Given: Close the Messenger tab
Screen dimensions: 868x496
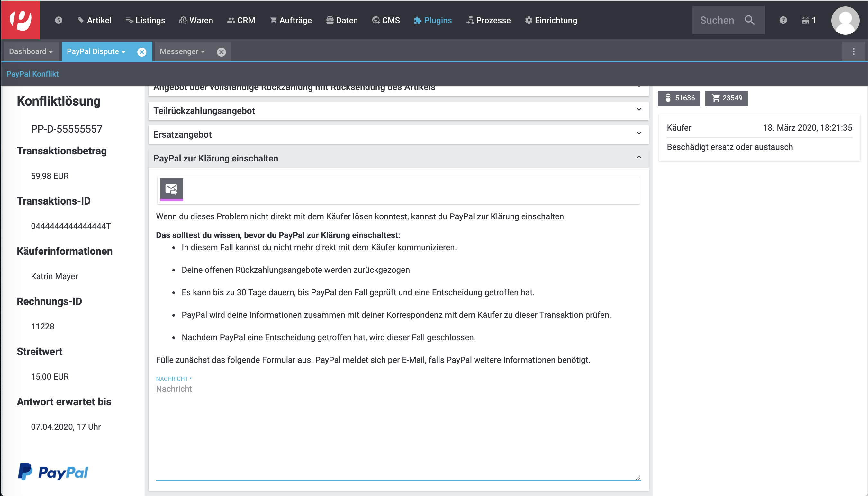Looking at the screenshot, I should [221, 52].
